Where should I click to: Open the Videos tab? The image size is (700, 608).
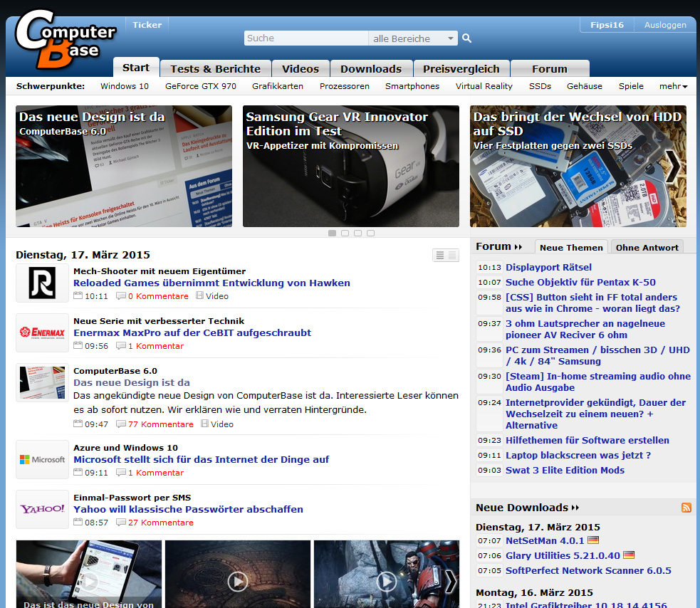[x=301, y=69]
